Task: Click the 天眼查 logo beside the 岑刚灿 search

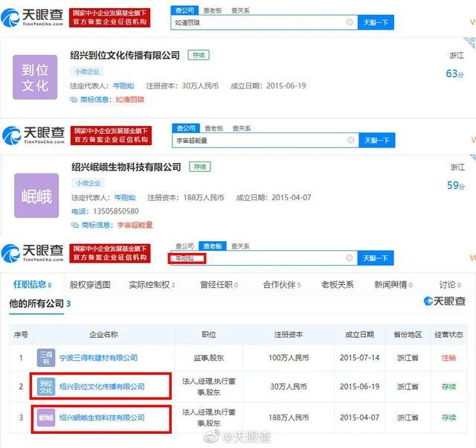Action: [32, 253]
